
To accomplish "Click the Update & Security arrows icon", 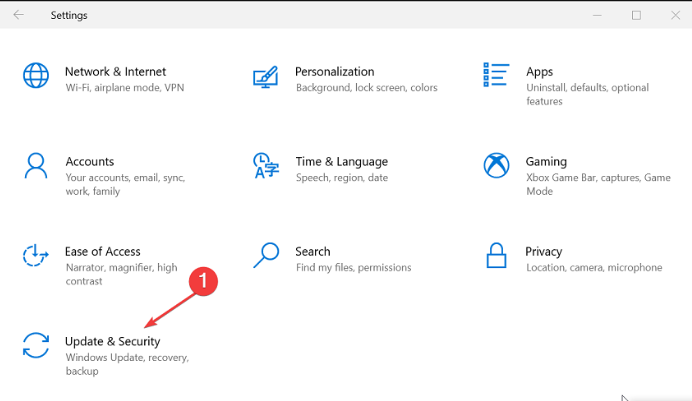I will [x=36, y=345].
